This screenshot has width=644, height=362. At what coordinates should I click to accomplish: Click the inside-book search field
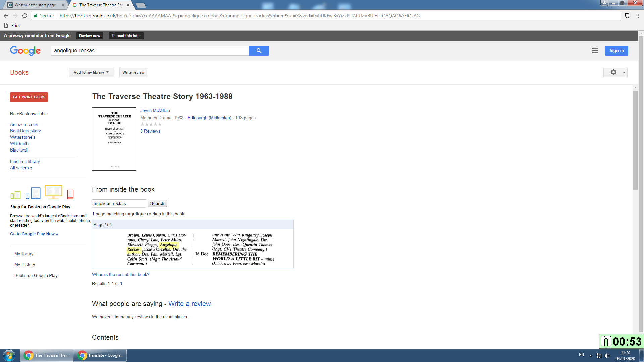pos(119,203)
